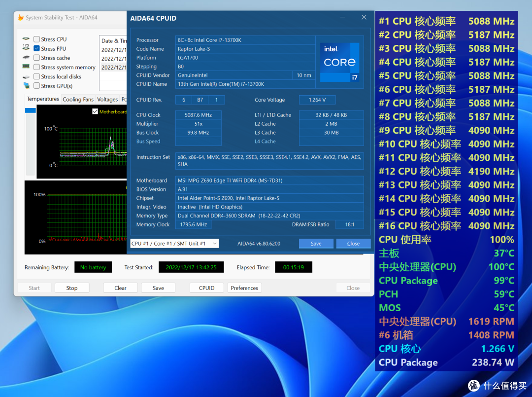This screenshot has width=532, height=397.
Task: Click the blue temperature graph scale slider
Action: [30, 110]
